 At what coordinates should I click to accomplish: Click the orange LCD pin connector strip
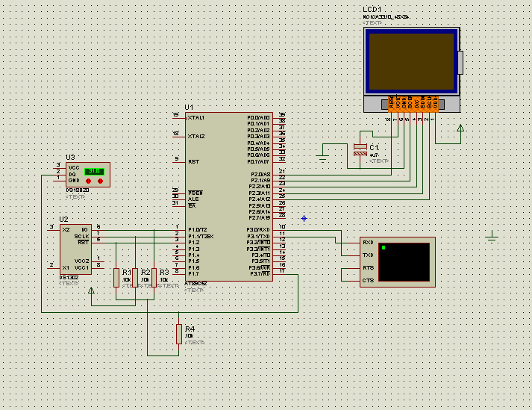413,105
